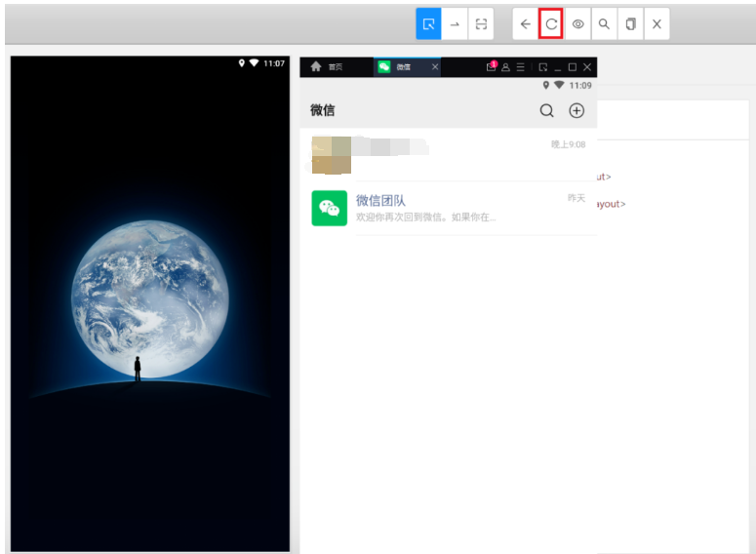
Task: Click the 晚上9:08 timestamp
Action: coord(569,144)
